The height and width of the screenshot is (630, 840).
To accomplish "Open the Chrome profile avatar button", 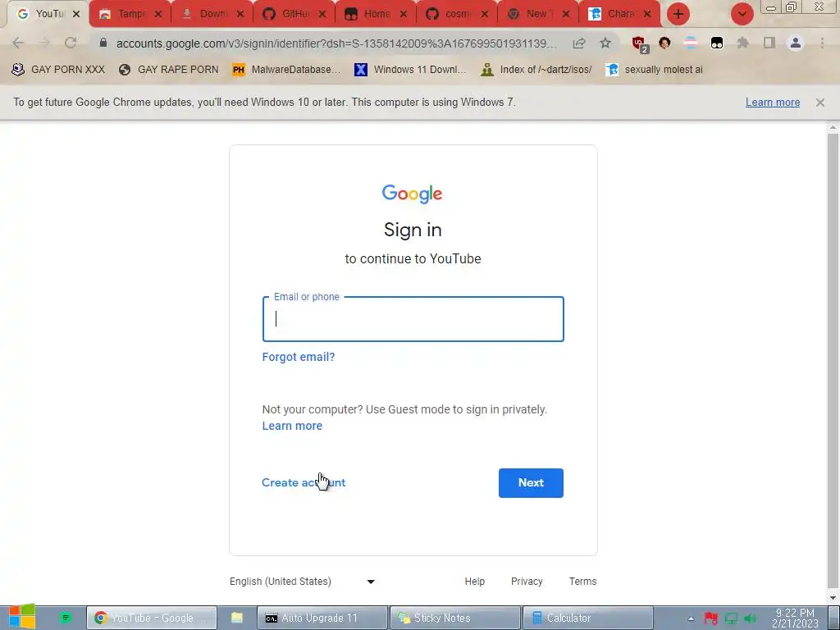I will [x=796, y=43].
